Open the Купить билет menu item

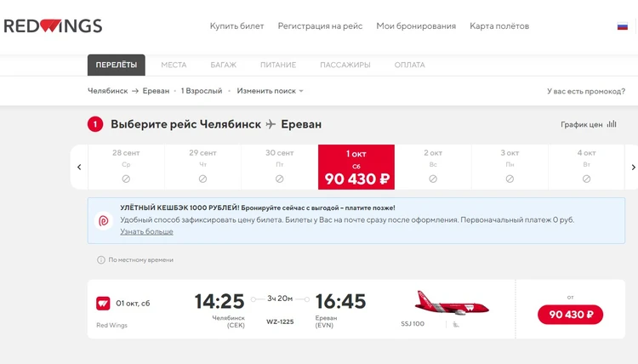point(236,26)
